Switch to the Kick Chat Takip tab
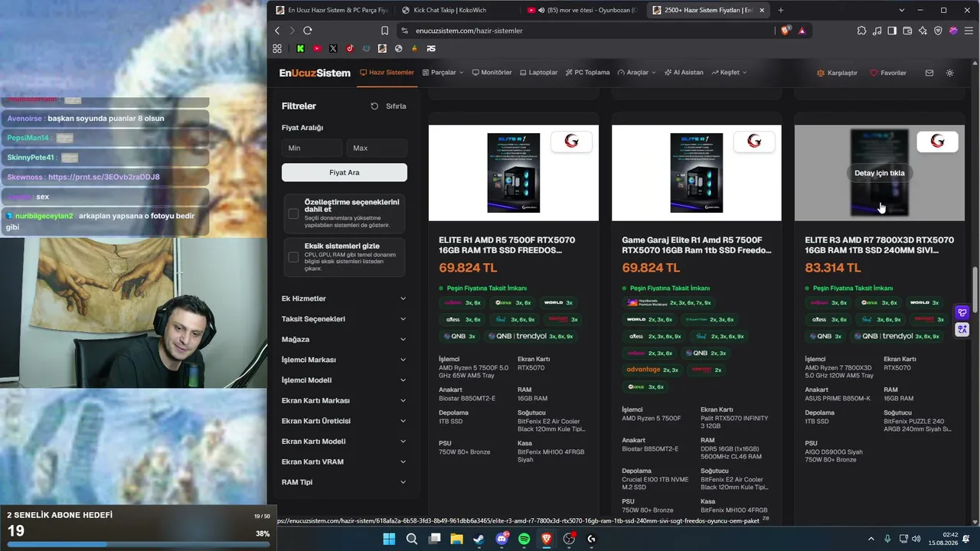The height and width of the screenshot is (551, 980). (x=456, y=10)
